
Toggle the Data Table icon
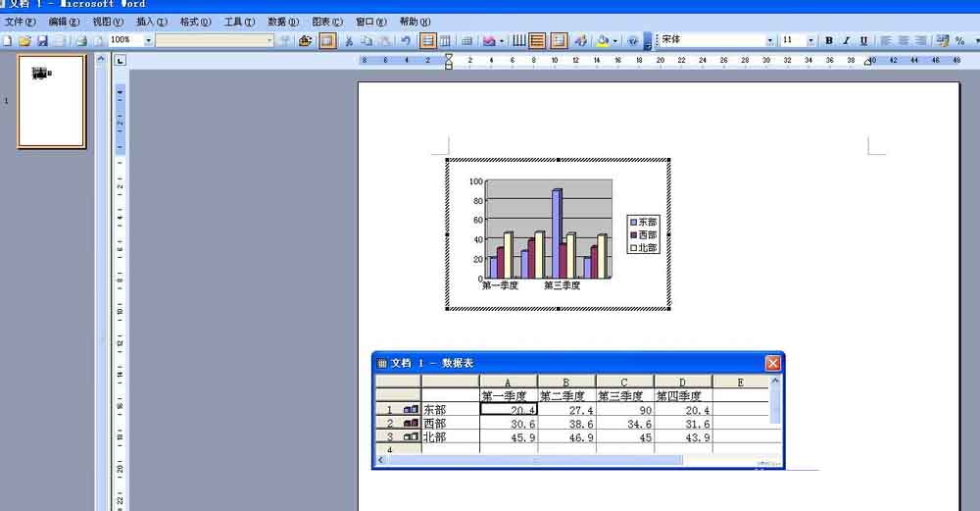coord(466,40)
